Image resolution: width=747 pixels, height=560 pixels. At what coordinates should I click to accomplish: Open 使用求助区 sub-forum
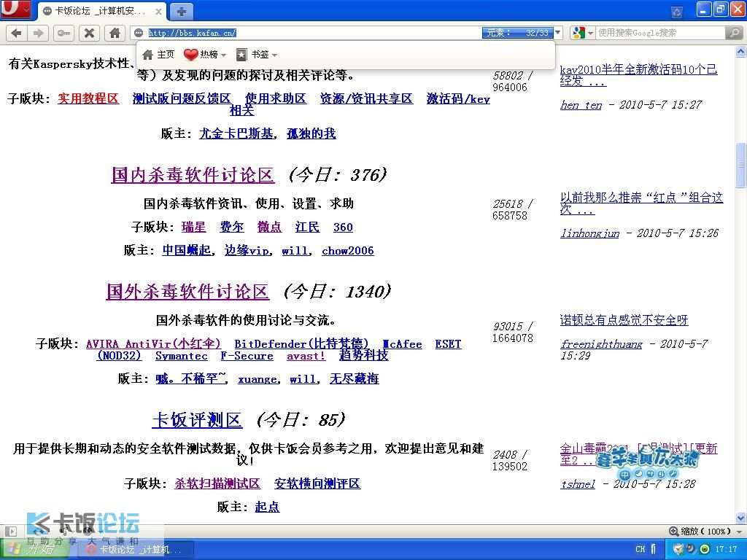[x=275, y=98]
